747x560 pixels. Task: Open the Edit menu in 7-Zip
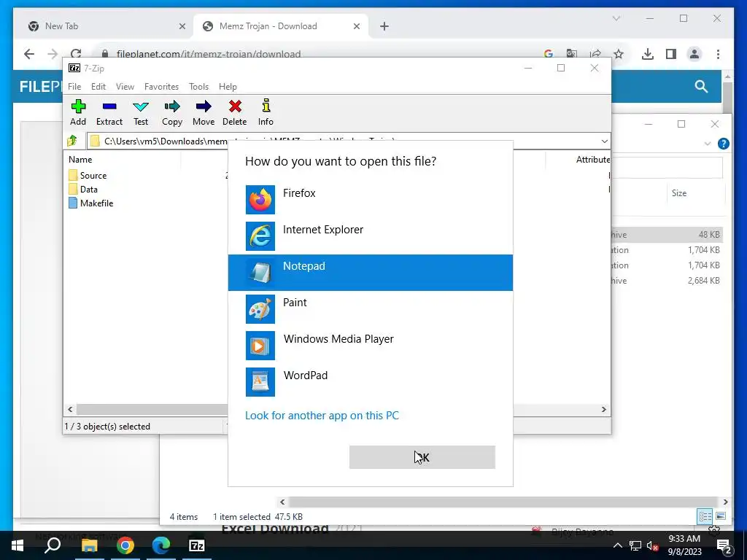point(98,87)
